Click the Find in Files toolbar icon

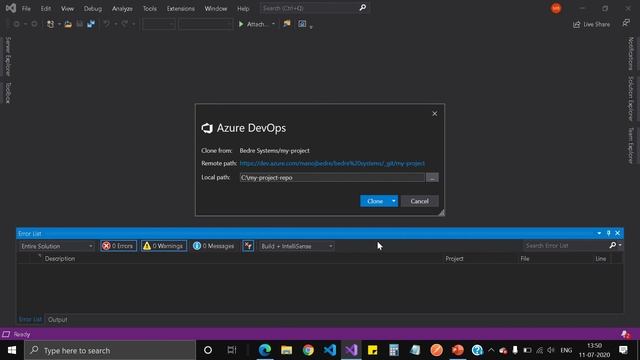287,24
